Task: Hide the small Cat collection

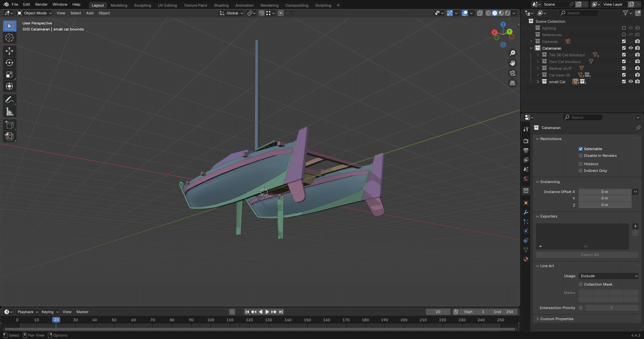Action: (x=631, y=81)
